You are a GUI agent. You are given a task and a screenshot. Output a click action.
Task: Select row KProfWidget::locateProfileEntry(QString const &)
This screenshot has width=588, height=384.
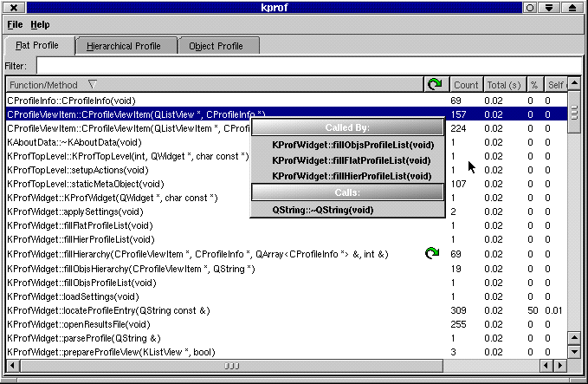pyautogui.click(x=287, y=310)
